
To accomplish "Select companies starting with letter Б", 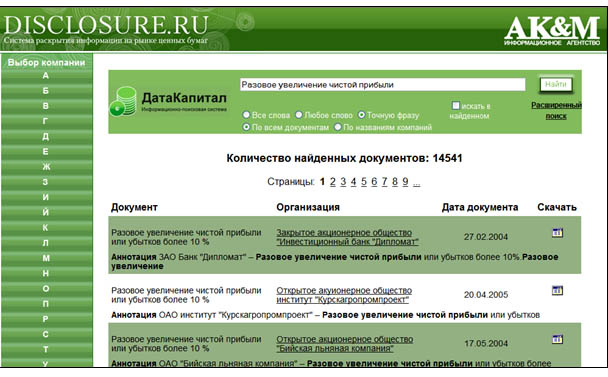I will (46, 91).
